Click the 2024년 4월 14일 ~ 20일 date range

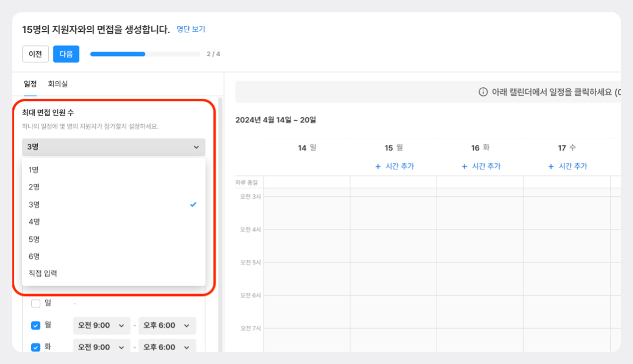[276, 120]
